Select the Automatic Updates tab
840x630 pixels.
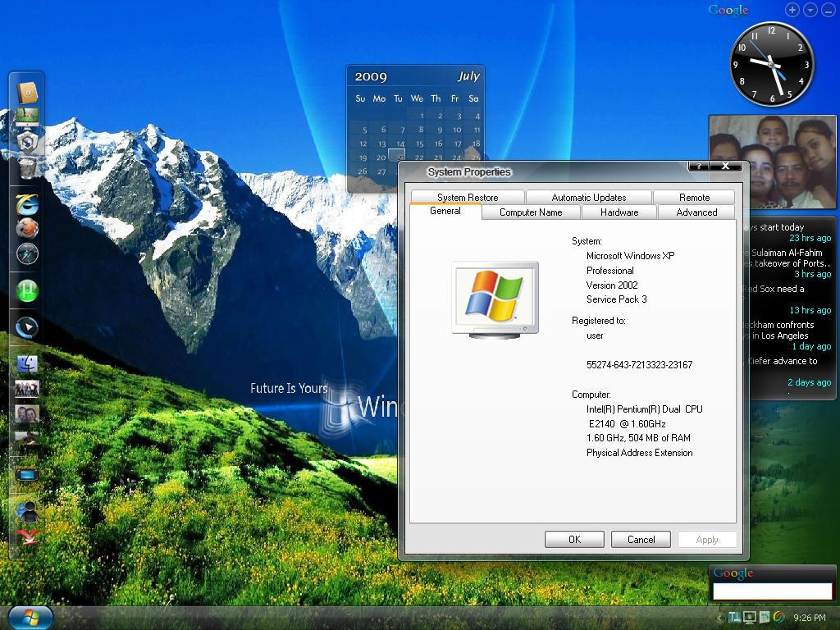coord(588,197)
